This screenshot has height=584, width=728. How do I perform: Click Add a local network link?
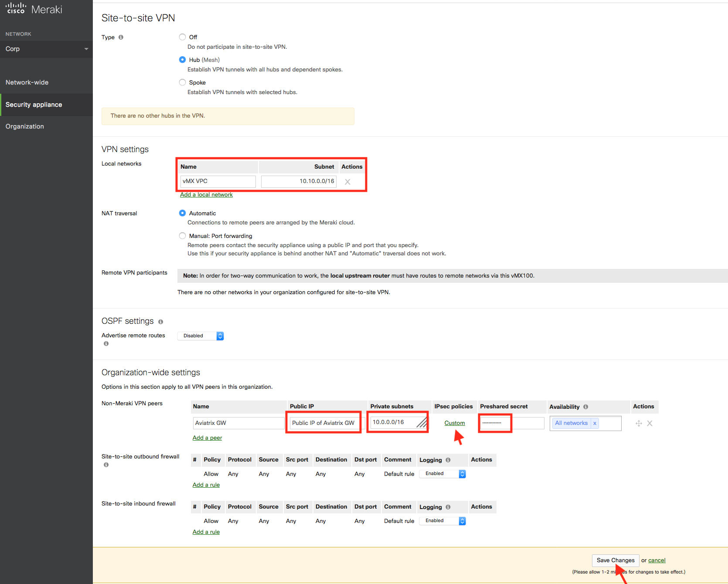206,195
